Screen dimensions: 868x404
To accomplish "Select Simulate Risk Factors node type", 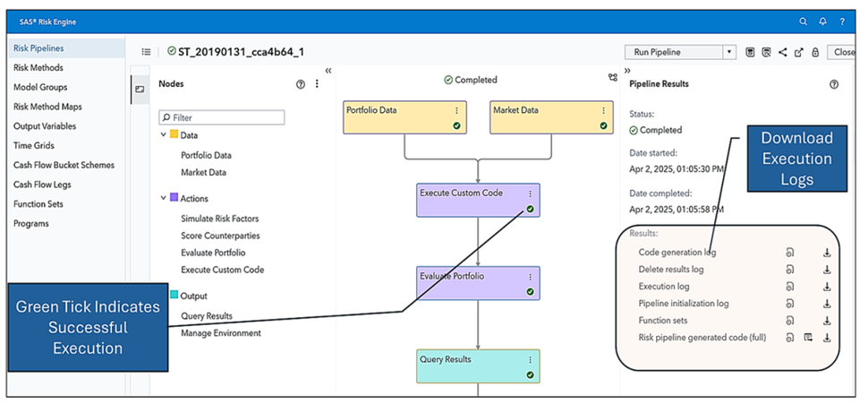I will pos(220,219).
